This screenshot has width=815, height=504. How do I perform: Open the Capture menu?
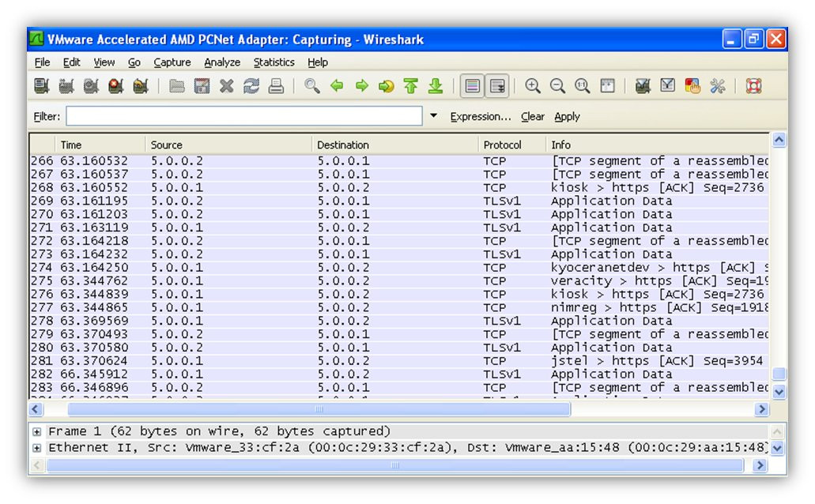click(172, 62)
